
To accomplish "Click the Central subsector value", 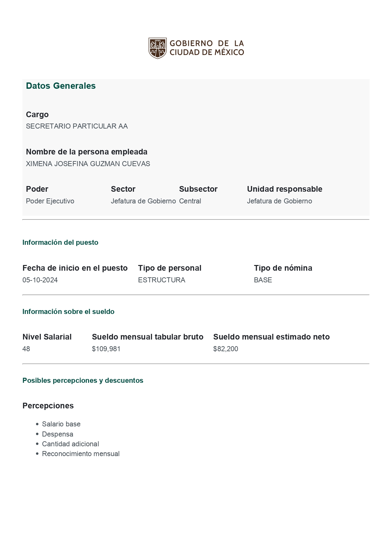I will (190, 201).
